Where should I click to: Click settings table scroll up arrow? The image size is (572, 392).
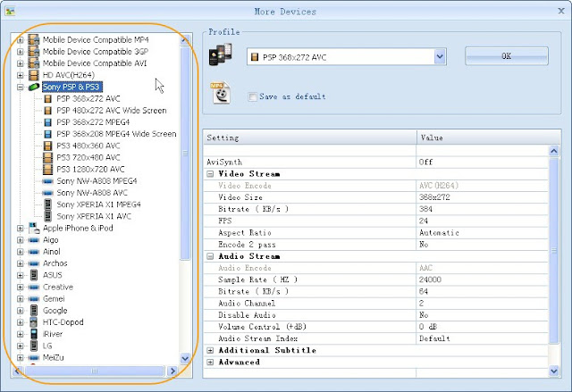[554, 151]
